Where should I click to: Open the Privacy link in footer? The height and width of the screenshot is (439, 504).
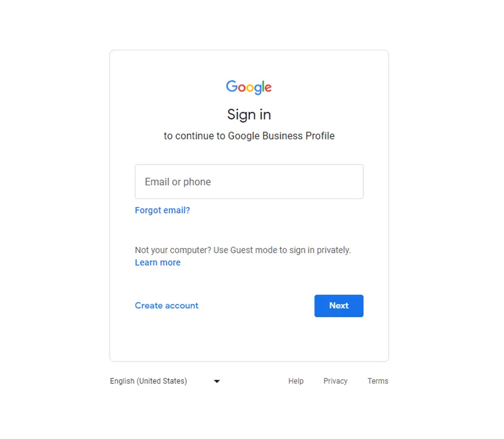point(335,381)
